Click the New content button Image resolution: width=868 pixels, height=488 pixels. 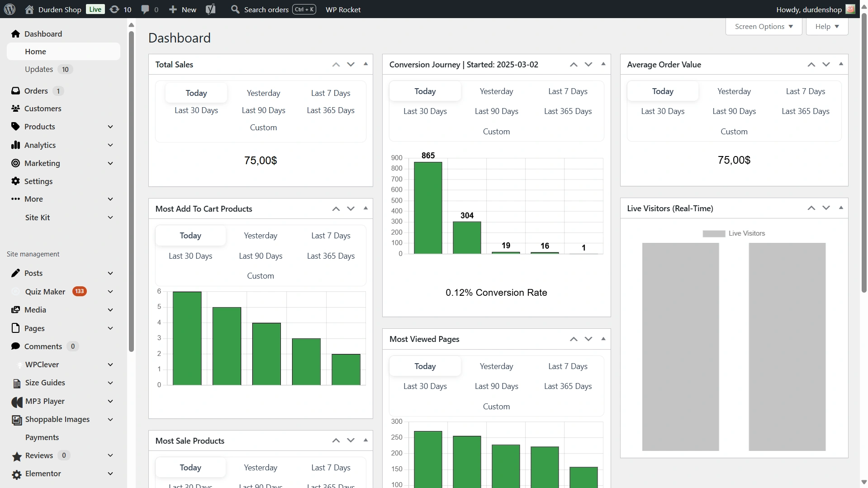[x=183, y=9]
